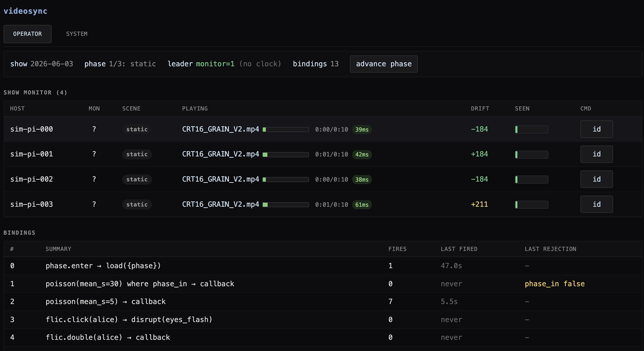
Task: Click the 5.5s last fired value
Action: click(x=449, y=302)
